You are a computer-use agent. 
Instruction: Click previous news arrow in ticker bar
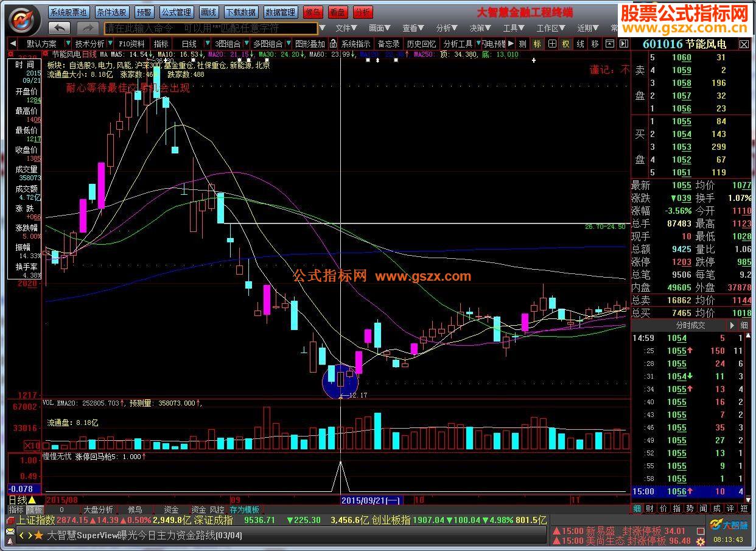pyautogui.click(x=22, y=536)
